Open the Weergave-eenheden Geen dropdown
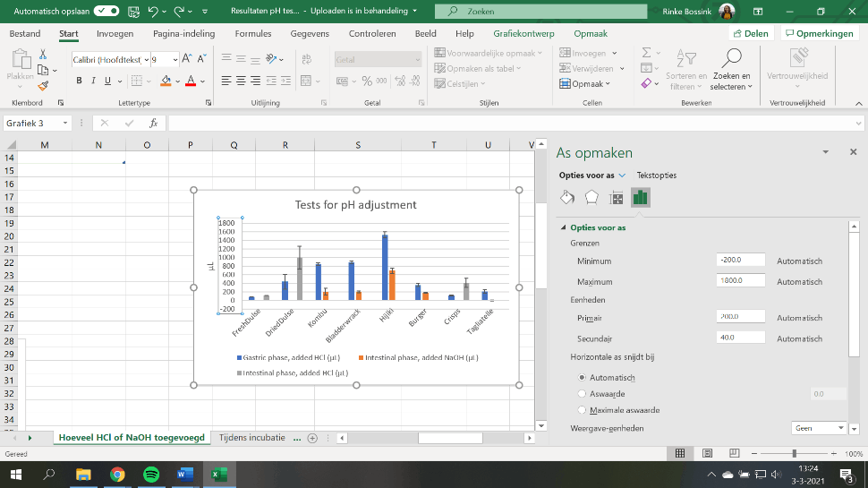Viewport: 868px width, 488px height. click(819, 428)
